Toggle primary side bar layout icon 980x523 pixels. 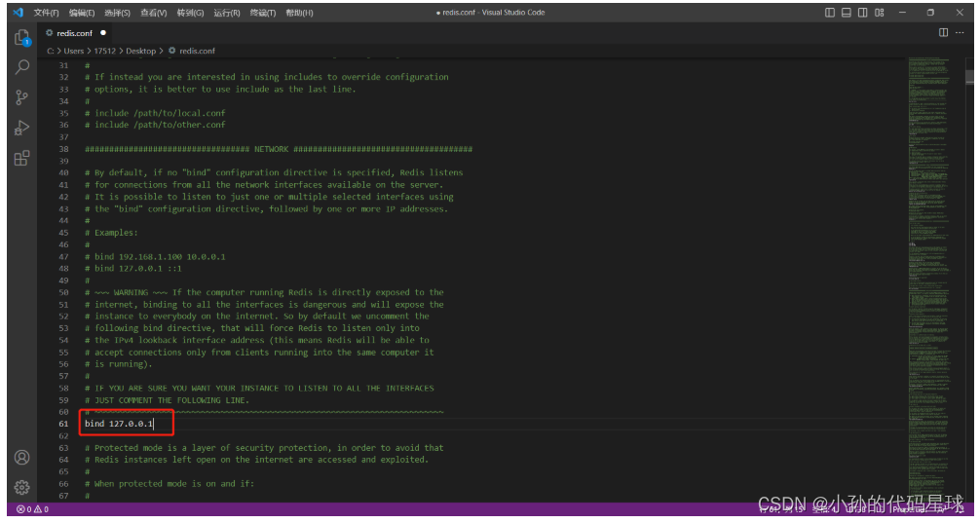coord(830,13)
